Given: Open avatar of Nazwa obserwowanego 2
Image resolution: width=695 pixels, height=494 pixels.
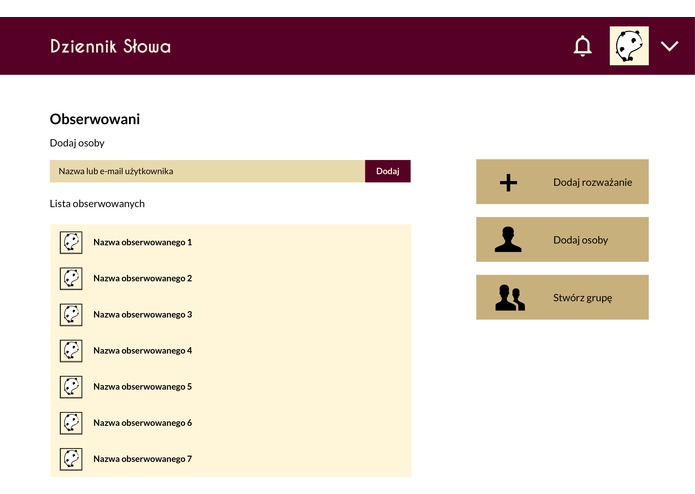Looking at the screenshot, I should (71, 279).
